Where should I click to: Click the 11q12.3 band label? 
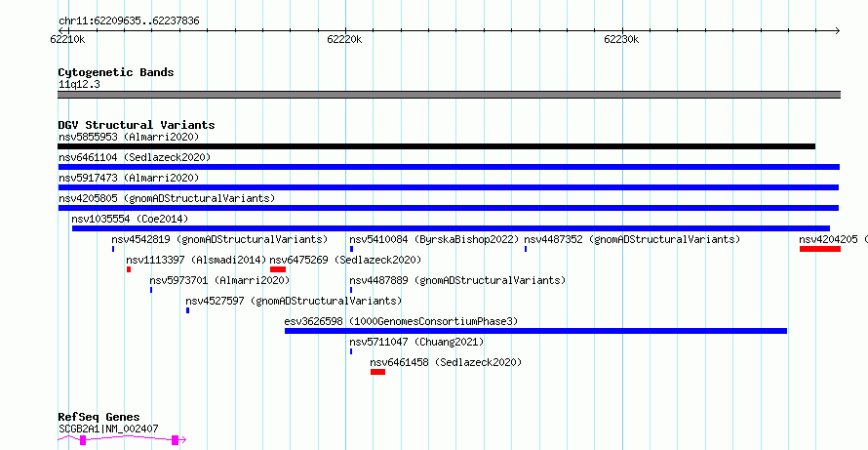[x=79, y=84]
